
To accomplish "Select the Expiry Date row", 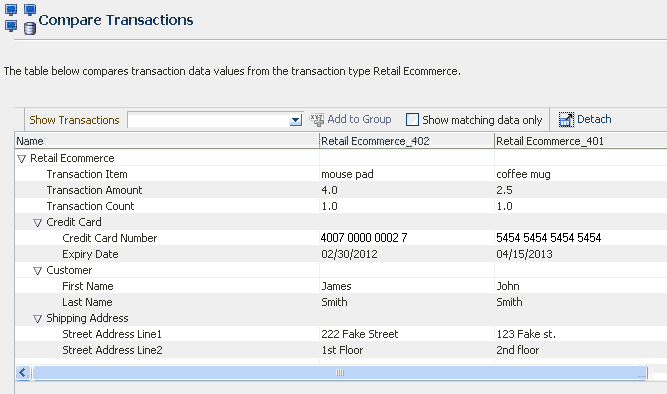I will (x=341, y=254).
